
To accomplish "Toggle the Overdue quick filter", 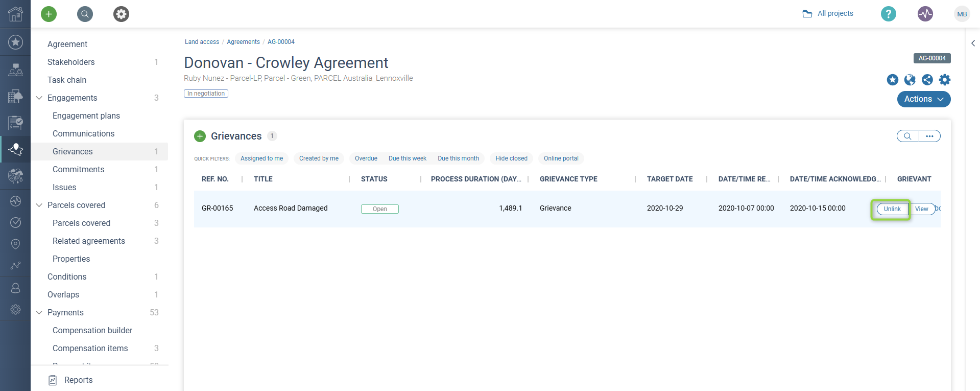I will 366,158.
